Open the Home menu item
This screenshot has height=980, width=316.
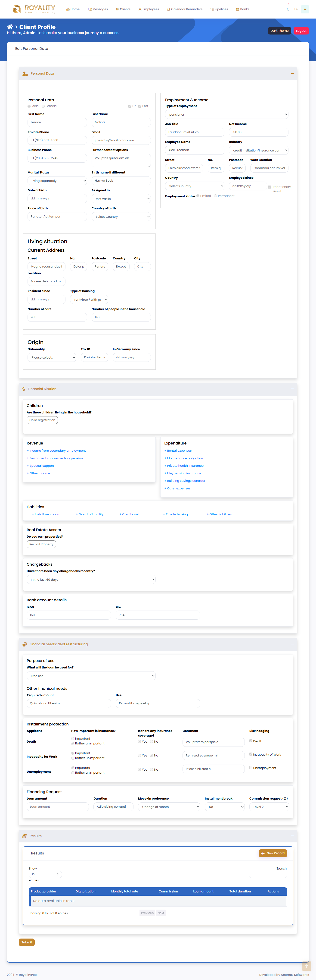tap(73, 9)
